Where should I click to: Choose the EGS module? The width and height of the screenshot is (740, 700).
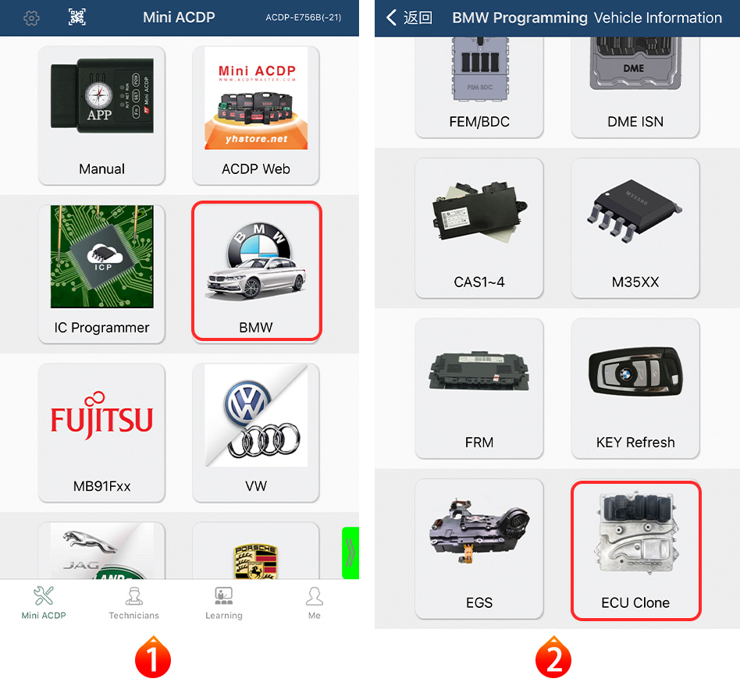point(479,549)
